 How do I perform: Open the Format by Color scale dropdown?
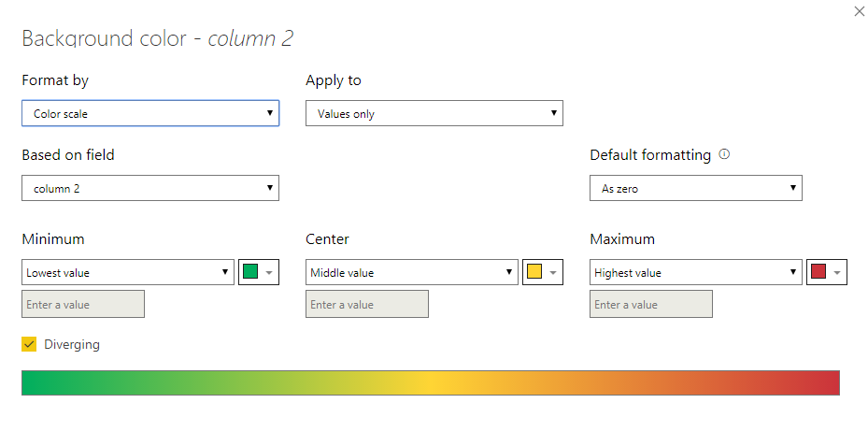(150, 113)
